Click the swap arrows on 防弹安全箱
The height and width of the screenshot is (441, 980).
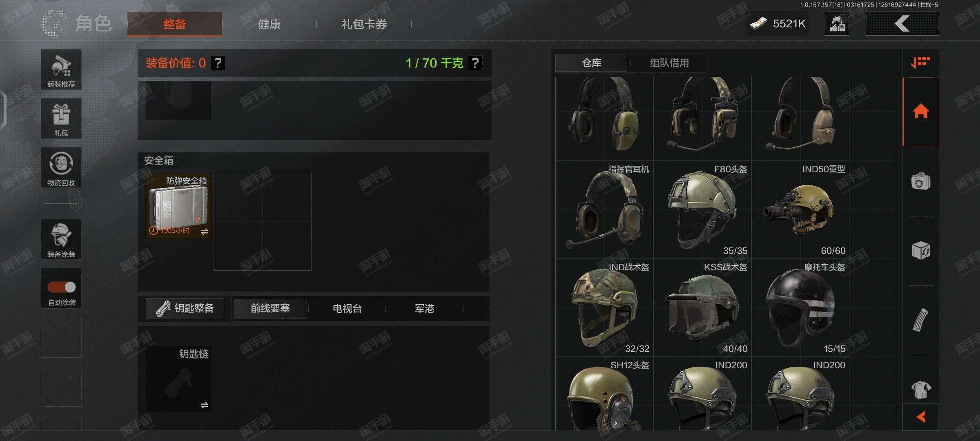tap(205, 232)
